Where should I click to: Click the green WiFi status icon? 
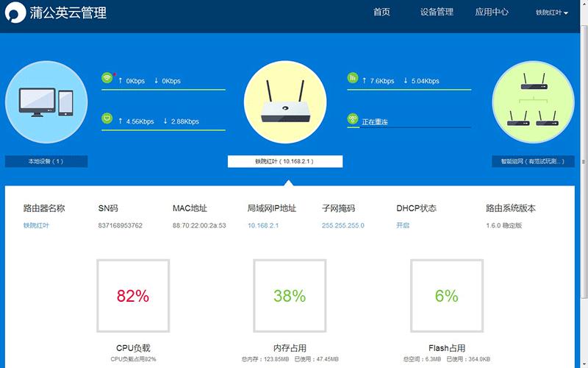pos(107,78)
